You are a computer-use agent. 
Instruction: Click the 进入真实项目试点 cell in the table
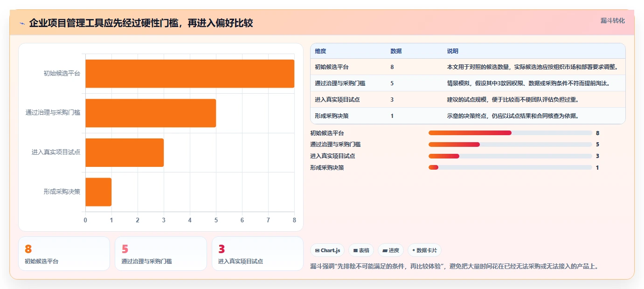(348, 99)
